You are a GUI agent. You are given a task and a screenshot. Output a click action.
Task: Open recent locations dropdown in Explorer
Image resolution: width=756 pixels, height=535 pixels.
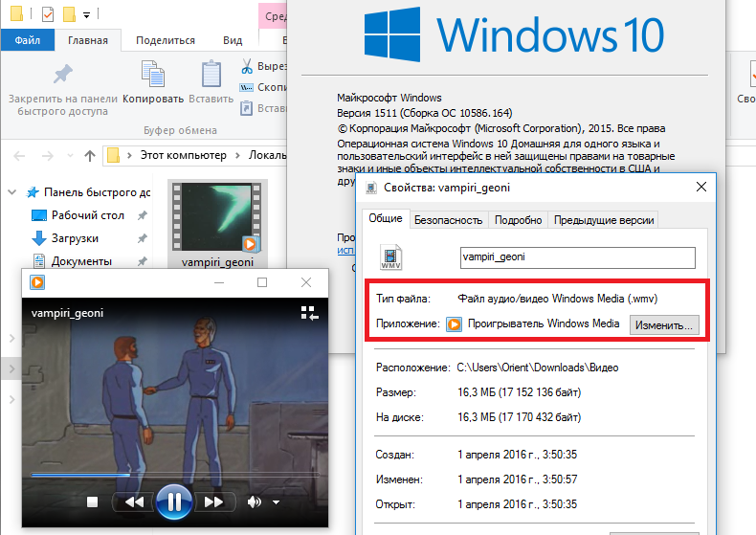pyautogui.click(x=71, y=156)
